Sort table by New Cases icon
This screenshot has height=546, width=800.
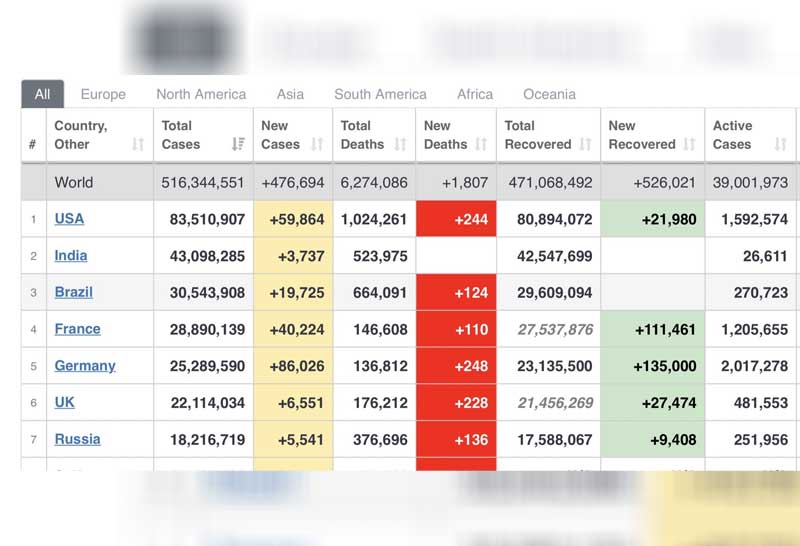click(x=317, y=145)
